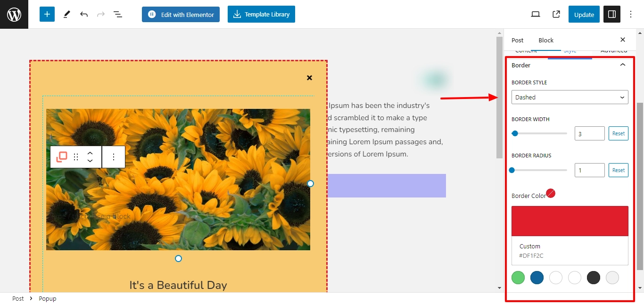
Task: Select the first white color swatch
Action: tap(556, 278)
